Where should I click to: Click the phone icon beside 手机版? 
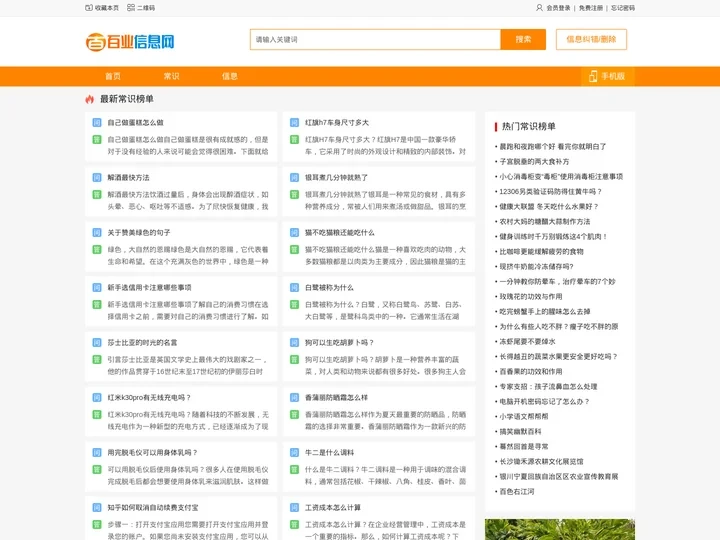[x=593, y=76]
